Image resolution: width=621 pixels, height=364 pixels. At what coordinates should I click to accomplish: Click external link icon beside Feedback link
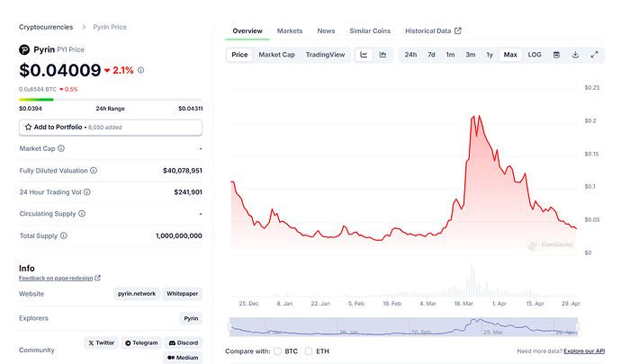[x=98, y=278]
